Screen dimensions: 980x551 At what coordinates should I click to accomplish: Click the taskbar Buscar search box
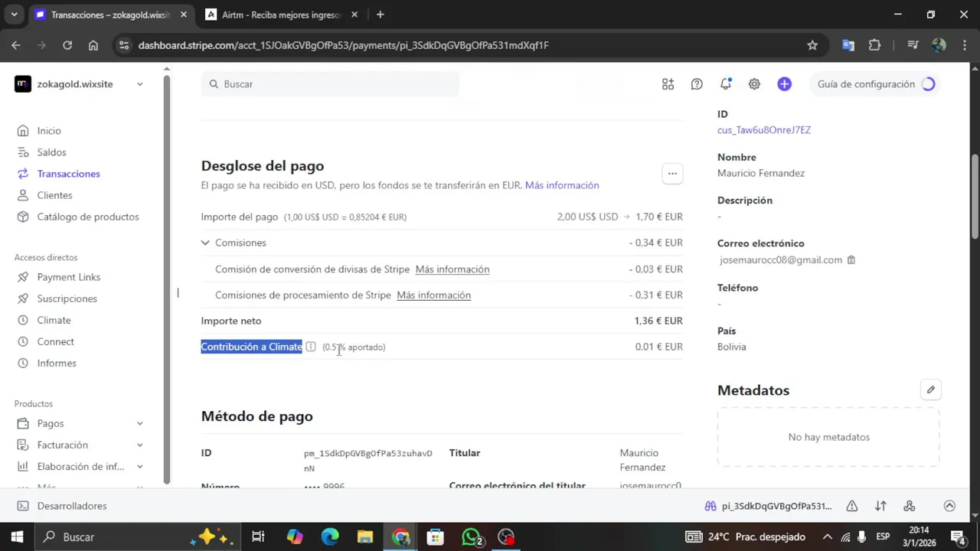pyautogui.click(x=136, y=537)
